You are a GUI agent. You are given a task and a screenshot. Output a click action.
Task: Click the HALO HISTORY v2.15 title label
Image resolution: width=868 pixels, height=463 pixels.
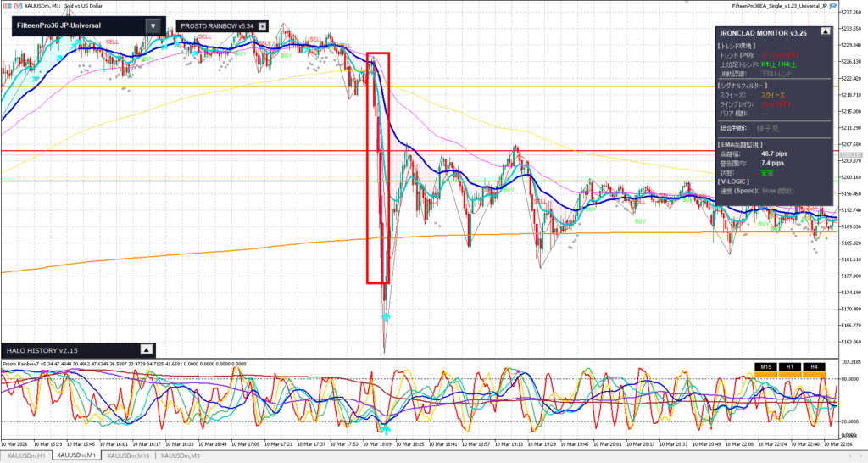[x=42, y=349]
